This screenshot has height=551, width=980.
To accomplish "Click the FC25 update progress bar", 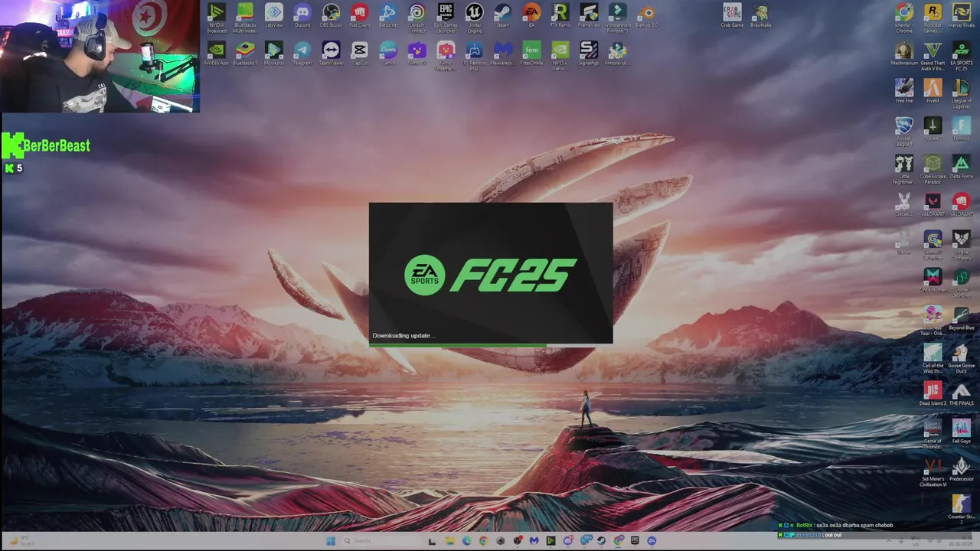I will pyautogui.click(x=491, y=344).
